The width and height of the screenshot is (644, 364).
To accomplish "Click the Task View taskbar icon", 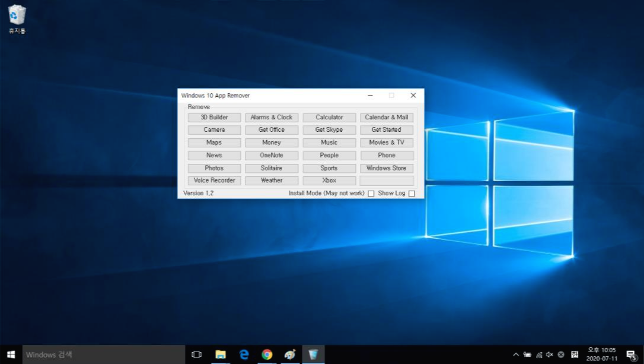I will (x=196, y=354).
